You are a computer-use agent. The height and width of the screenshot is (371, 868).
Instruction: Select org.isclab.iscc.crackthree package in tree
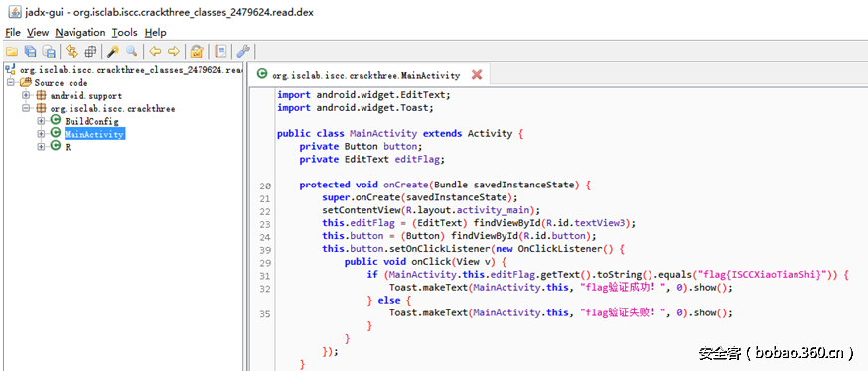pos(112,108)
